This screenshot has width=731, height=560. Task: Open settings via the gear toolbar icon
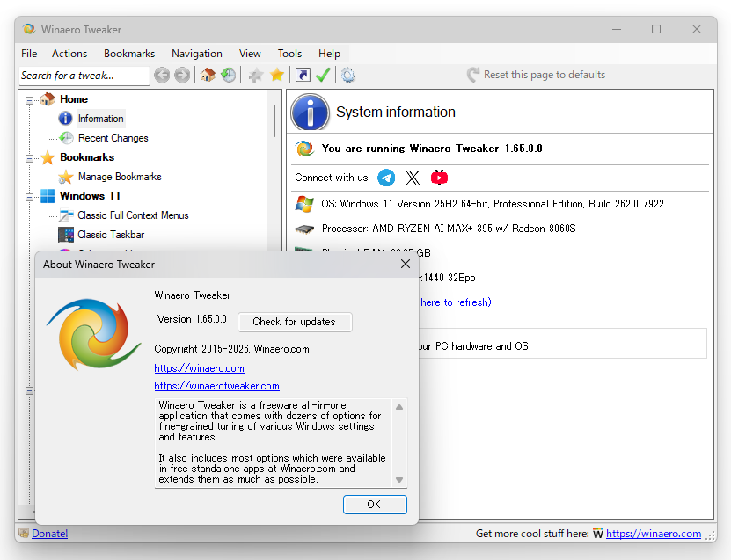pos(347,75)
